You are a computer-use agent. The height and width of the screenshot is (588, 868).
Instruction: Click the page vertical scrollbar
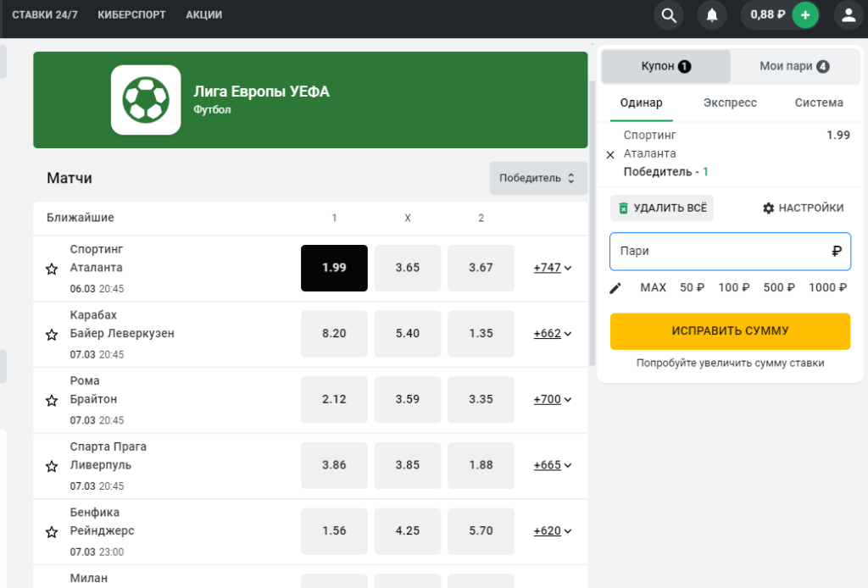[x=593, y=222]
